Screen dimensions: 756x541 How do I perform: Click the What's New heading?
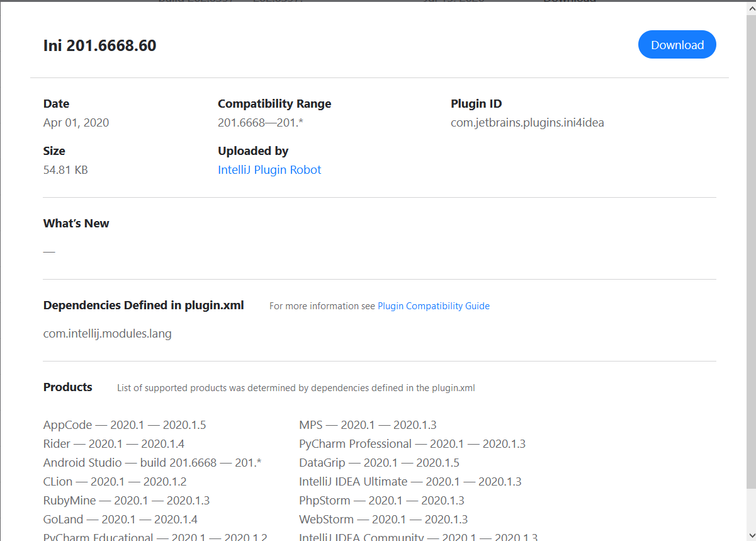[76, 224]
